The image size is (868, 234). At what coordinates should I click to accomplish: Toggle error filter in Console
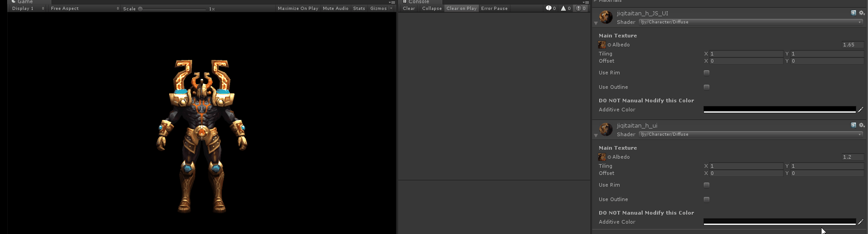580,8
